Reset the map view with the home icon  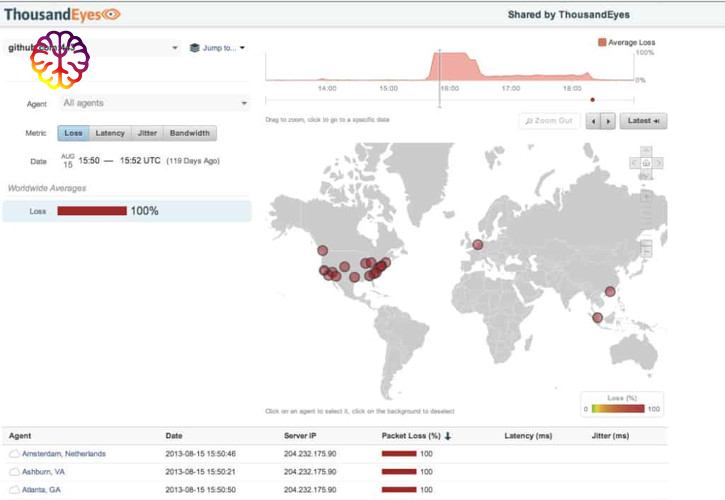click(646, 163)
